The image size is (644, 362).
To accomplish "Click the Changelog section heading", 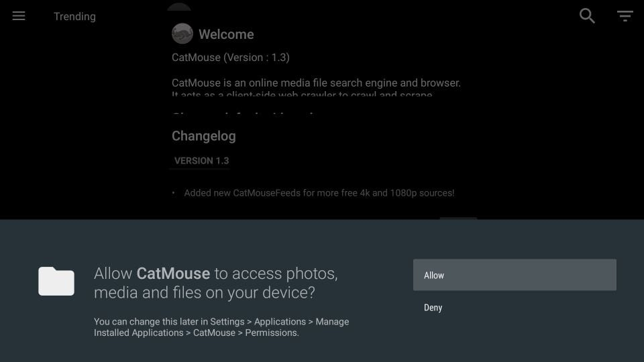I will pos(204,136).
